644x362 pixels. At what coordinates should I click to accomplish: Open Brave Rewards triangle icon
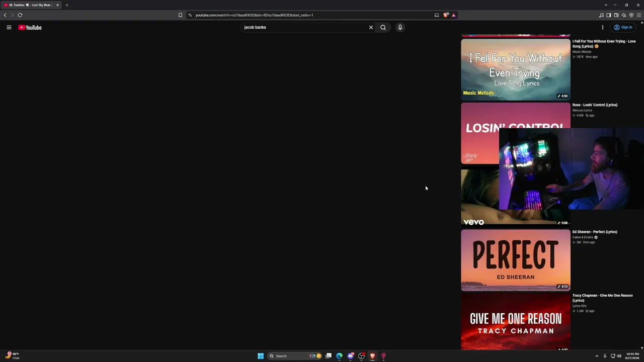453,15
